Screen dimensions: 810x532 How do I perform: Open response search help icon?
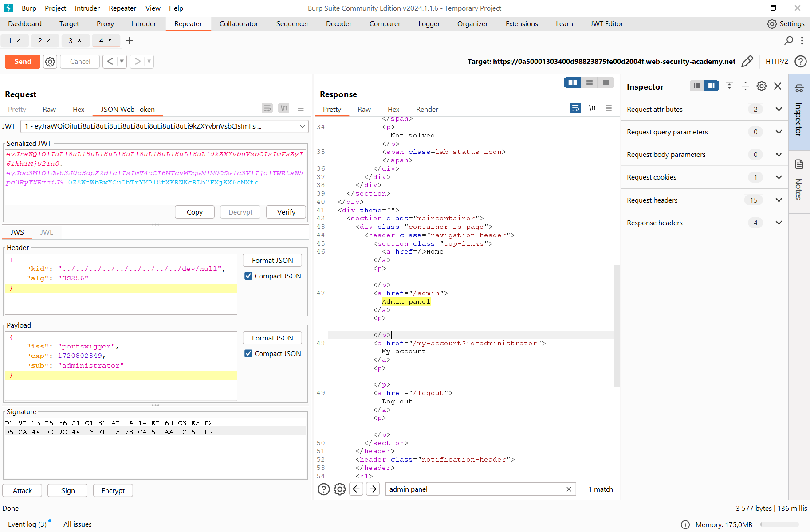[x=324, y=489]
